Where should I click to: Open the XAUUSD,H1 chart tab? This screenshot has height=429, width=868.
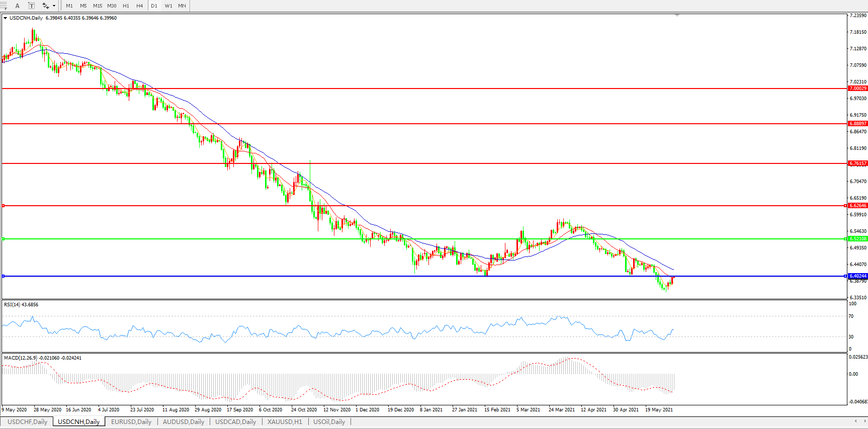[x=285, y=422]
